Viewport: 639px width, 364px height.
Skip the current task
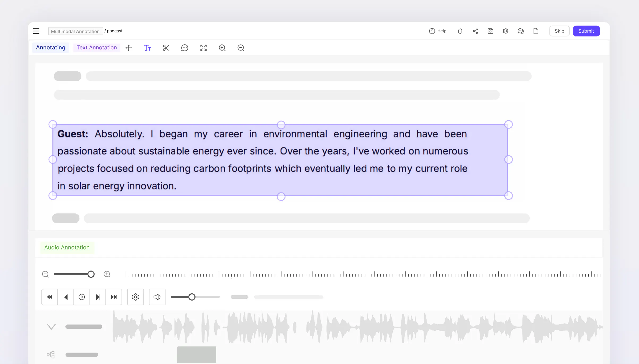pos(559,31)
